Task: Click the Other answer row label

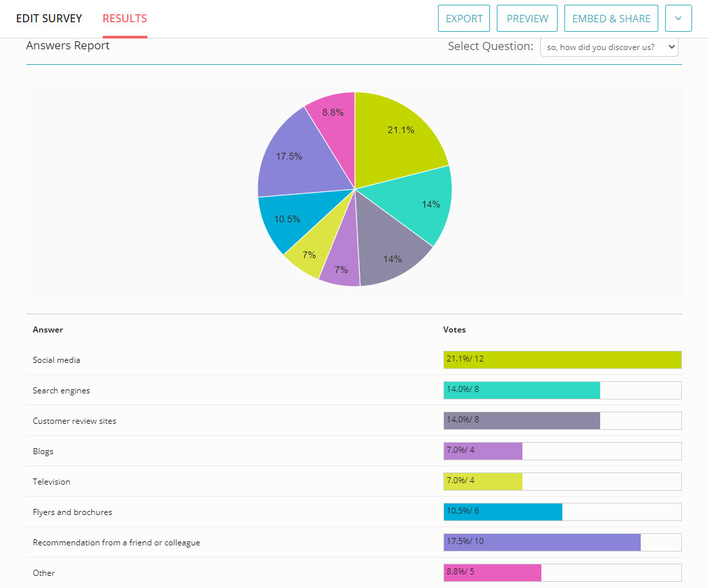Action: point(43,572)
